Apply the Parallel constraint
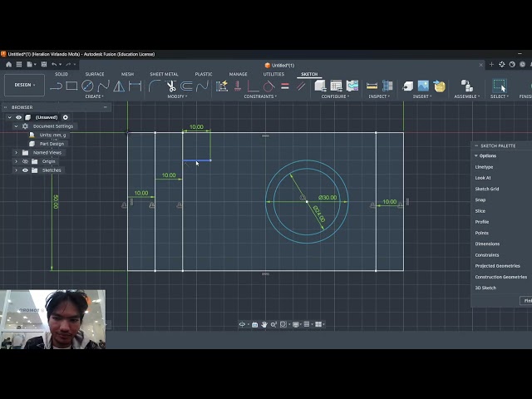The image size is (532, 399). coord(301,86)
